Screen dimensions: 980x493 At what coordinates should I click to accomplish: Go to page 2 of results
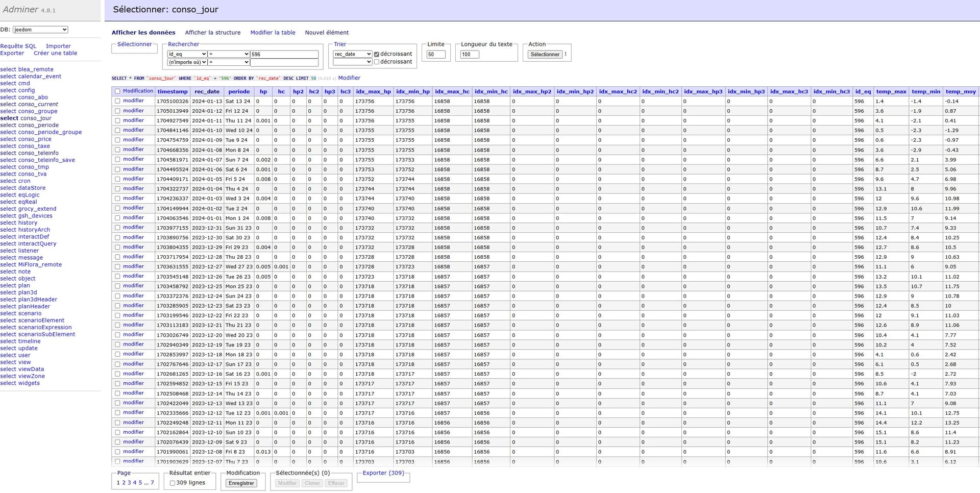pyautogui.click(x=124, y=483)
